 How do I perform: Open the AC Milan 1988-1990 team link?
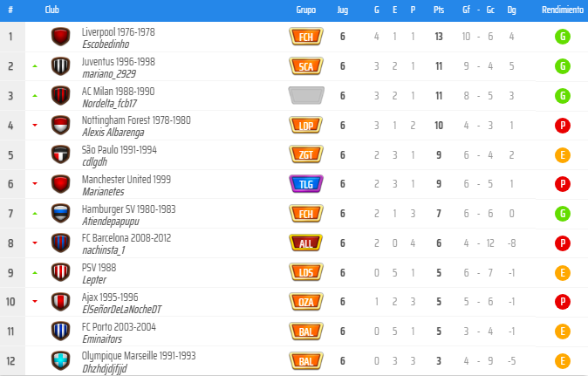(x=118, y=91)
